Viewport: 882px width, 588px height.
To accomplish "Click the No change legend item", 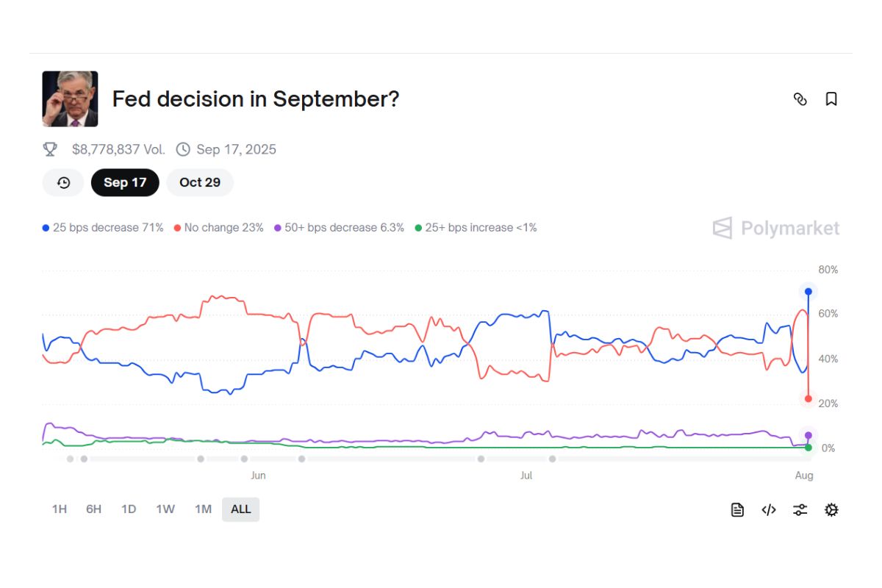I will 218,228.
